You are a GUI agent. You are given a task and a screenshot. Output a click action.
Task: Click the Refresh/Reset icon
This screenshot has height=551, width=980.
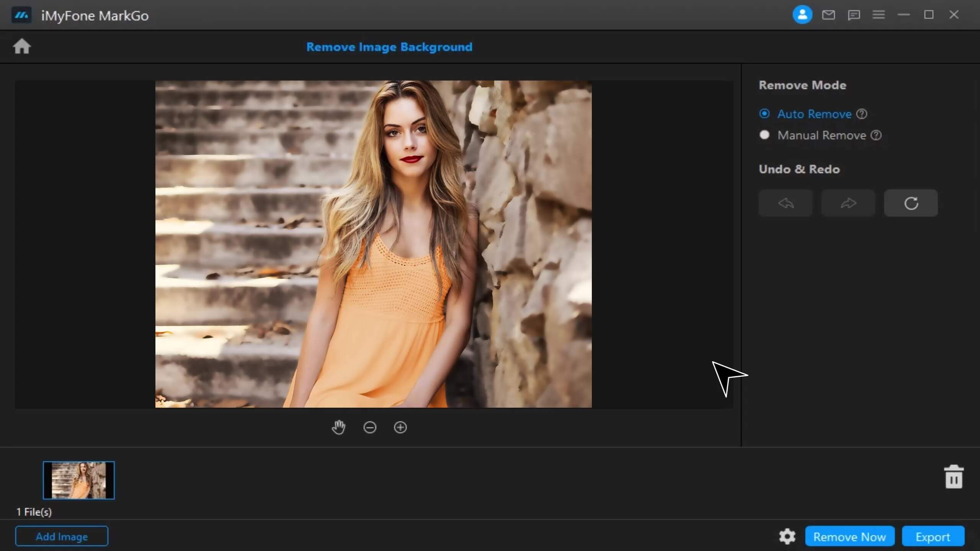point(911,203)
